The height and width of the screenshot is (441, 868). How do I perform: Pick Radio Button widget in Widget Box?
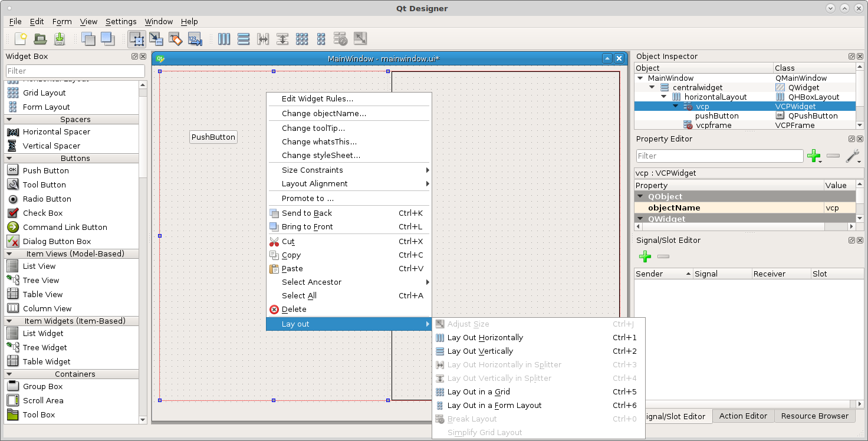[x=47, y=199]
